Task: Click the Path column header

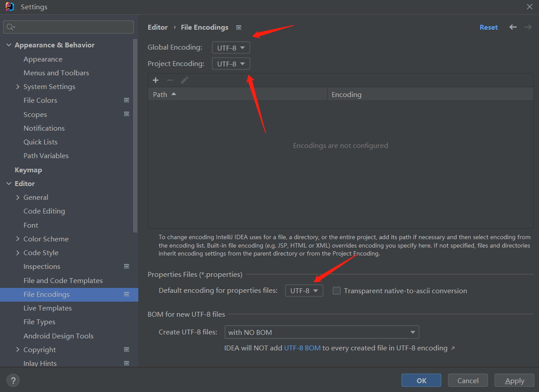Action: (x=238, y=94)
